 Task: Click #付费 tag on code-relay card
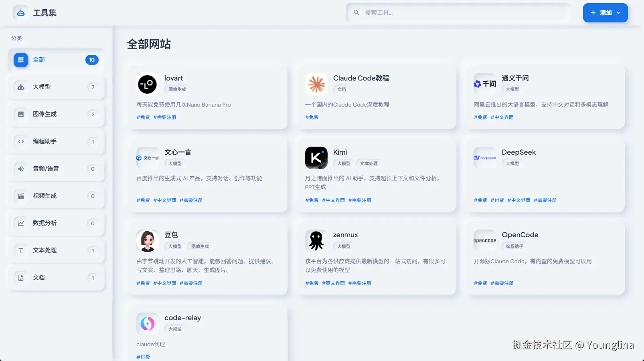pos(143,357)
